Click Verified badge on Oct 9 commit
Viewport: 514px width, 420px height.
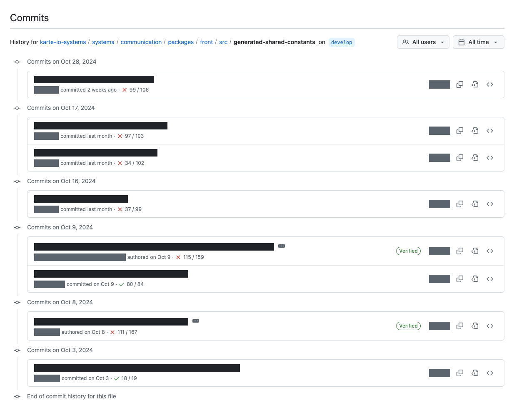tap(408, 251)
